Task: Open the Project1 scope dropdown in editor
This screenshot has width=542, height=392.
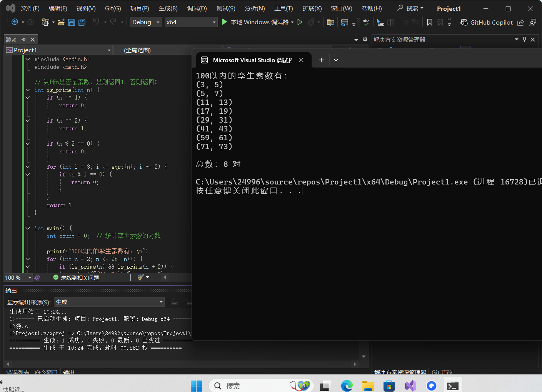Action: tap(58, 50)
